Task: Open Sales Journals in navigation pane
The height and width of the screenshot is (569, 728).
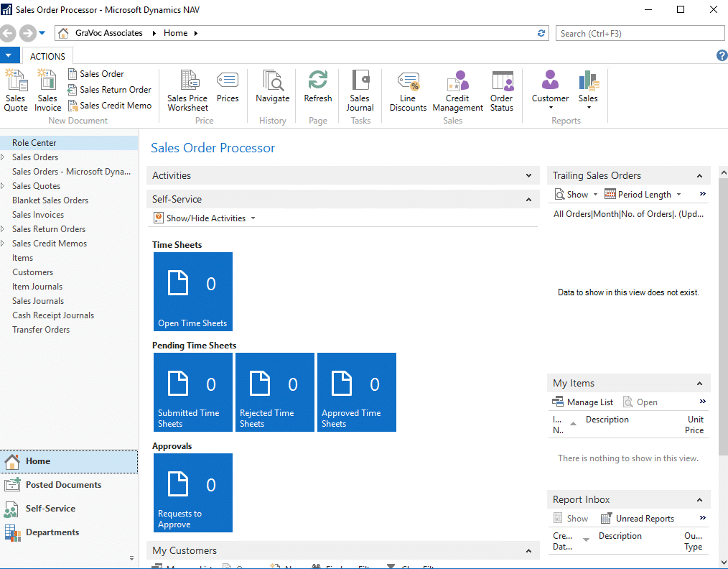Action: coord(38,301)
